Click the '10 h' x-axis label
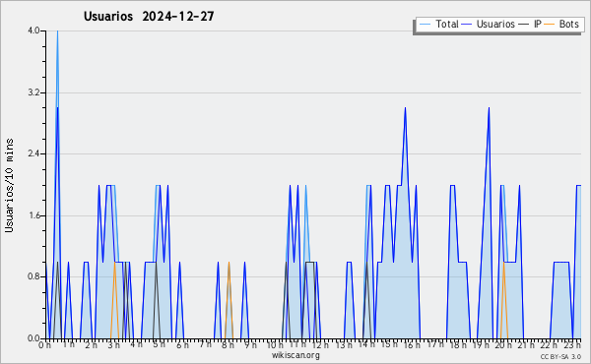The width and height of the screenshot is (591, 364). tap(275, 345)
